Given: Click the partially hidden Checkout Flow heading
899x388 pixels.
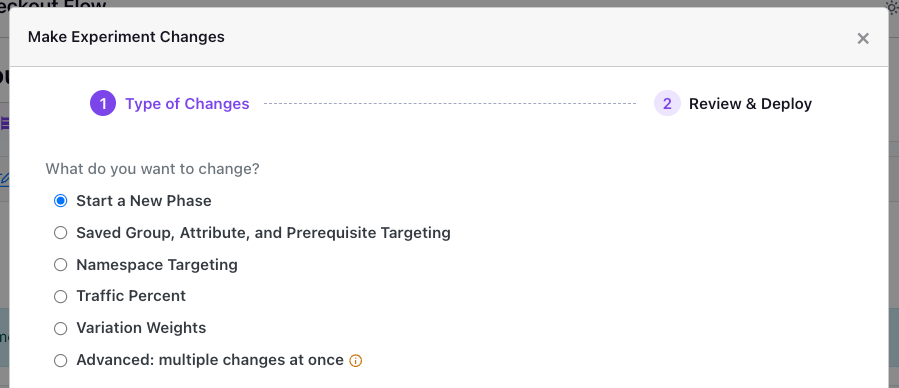Looking at the screenshot, I should [53, 5].
